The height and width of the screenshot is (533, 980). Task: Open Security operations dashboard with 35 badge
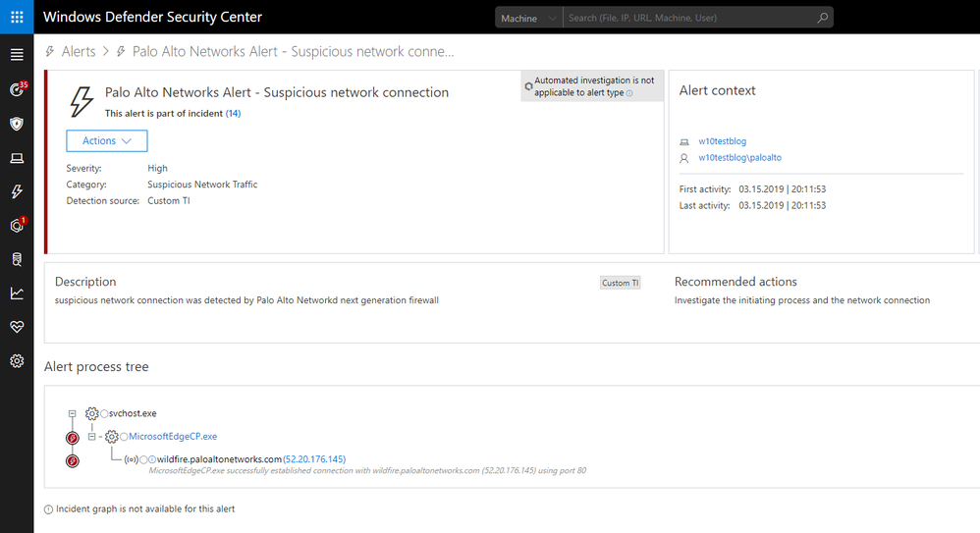[x=17, y=89]
